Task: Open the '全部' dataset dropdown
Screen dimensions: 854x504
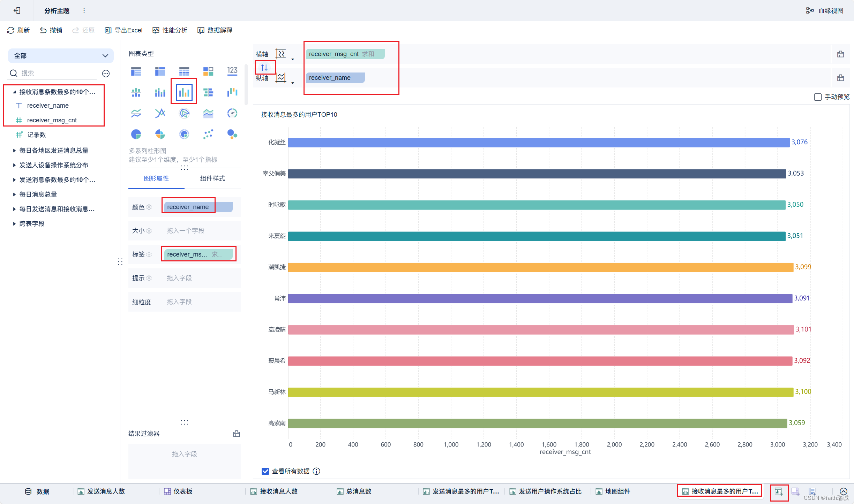Action: coord(61,56)
